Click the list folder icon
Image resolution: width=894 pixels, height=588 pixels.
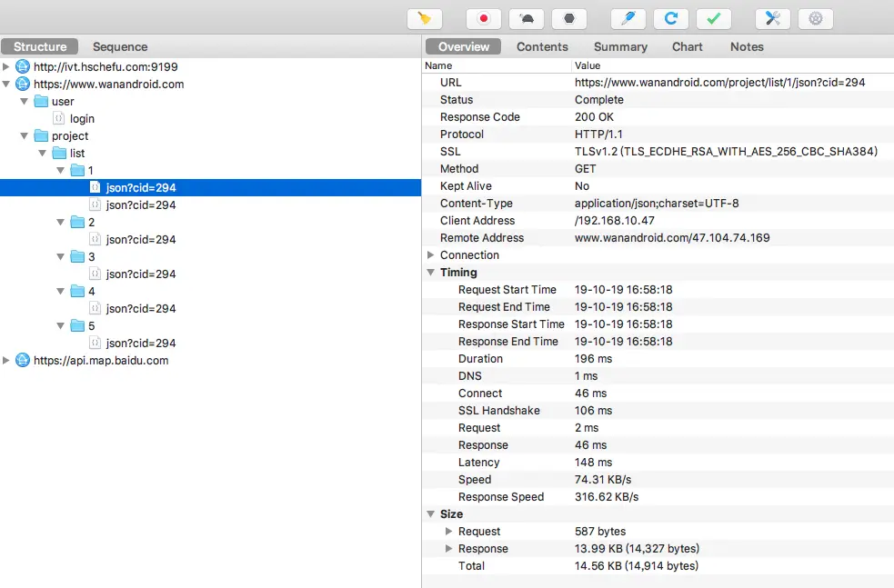tap(59, 153)
